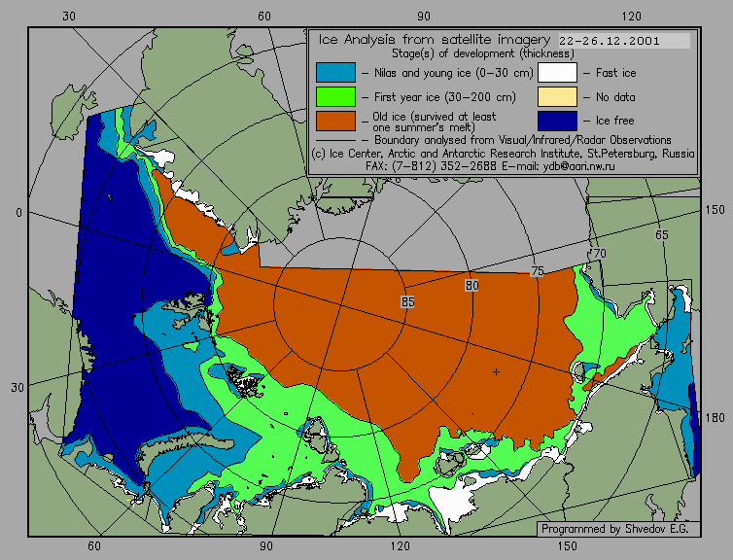This screenshot has height=560, width=733.
Task: Click the FAX and E-mail contact line
Action: pos(490,166)
